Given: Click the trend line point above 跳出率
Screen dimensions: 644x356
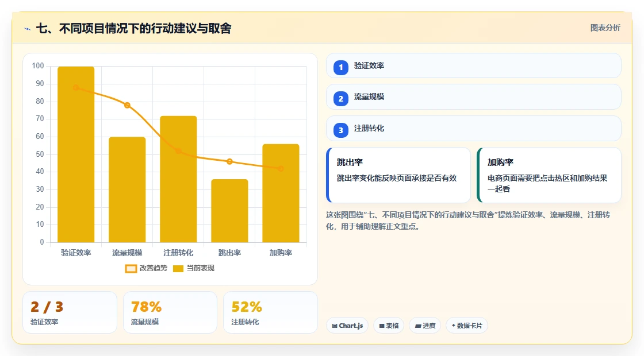Looking at the screenshot, I should [229, 161].
